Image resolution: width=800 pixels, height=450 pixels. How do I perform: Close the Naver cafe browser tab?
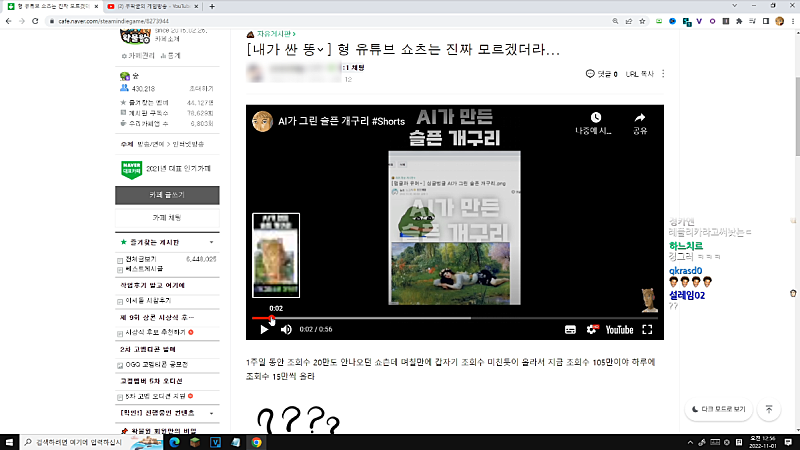point(96,6)
